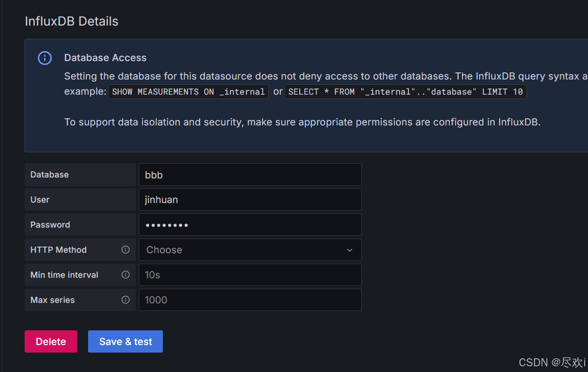Click the Max series info icon
The image size is (588, 372).
pos(125,300)
